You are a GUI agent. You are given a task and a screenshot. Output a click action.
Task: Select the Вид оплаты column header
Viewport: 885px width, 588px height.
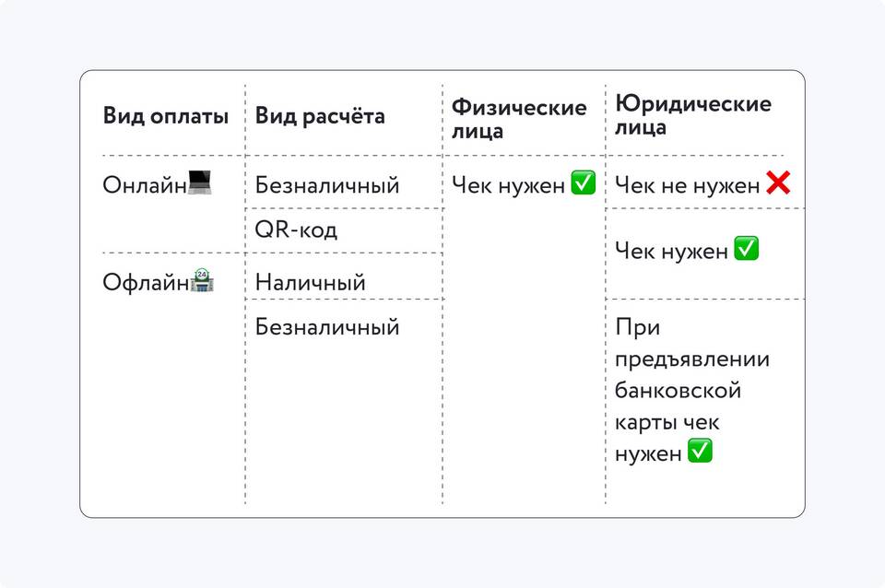click(x=166, y=116)
